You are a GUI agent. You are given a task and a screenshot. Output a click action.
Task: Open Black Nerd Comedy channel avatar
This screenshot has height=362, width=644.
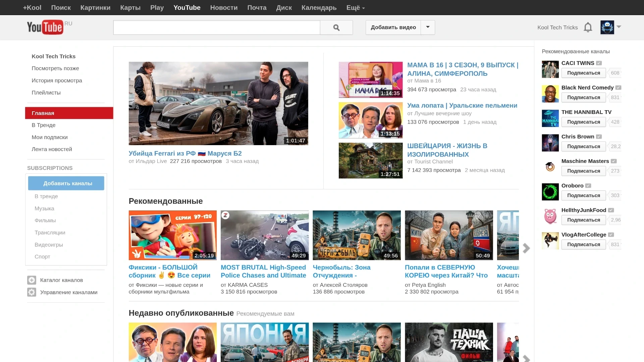[550, 94]
